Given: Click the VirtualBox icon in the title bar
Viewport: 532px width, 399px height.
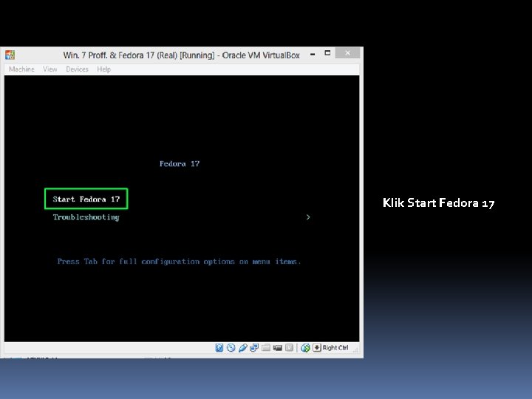Looking at the screenshot, I should [x=10, y=55].
